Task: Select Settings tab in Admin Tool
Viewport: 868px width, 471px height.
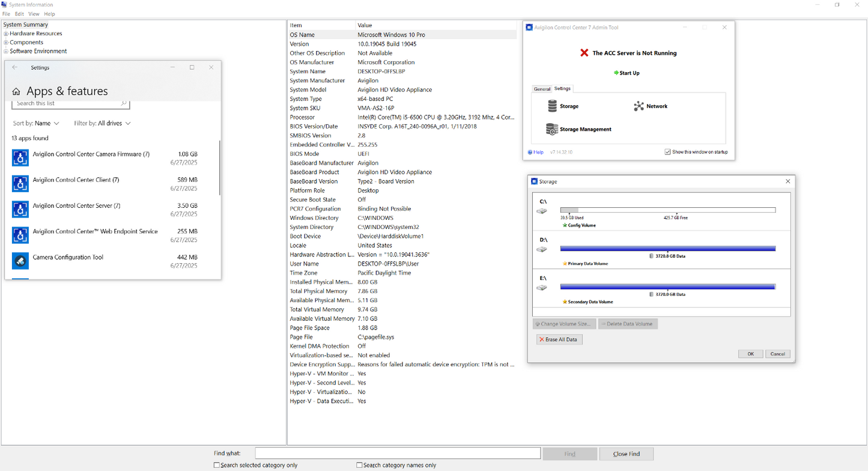Action: coord(562,89)
